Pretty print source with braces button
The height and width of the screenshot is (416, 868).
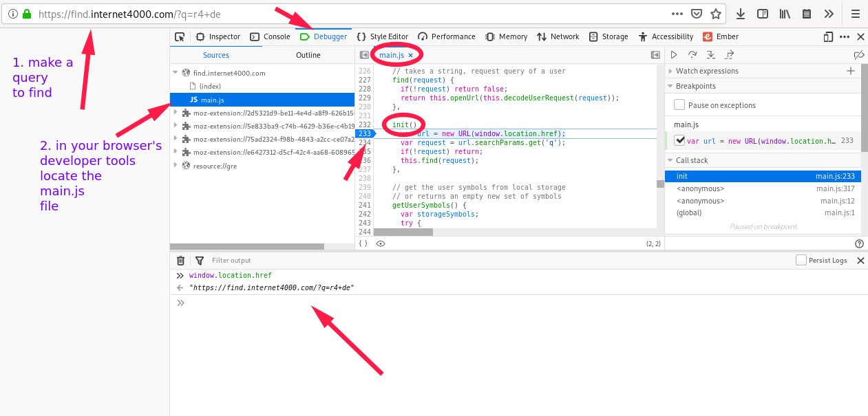tap(363, 243)
